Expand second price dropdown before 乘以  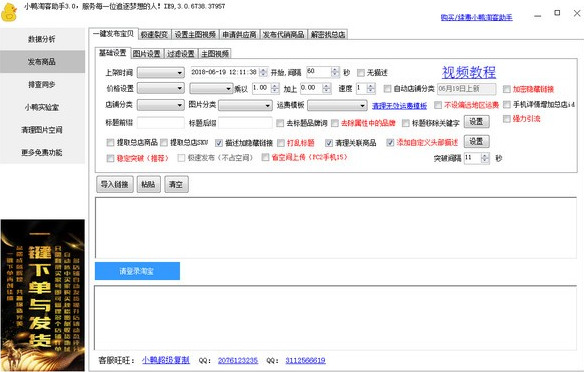pos(211,88)
